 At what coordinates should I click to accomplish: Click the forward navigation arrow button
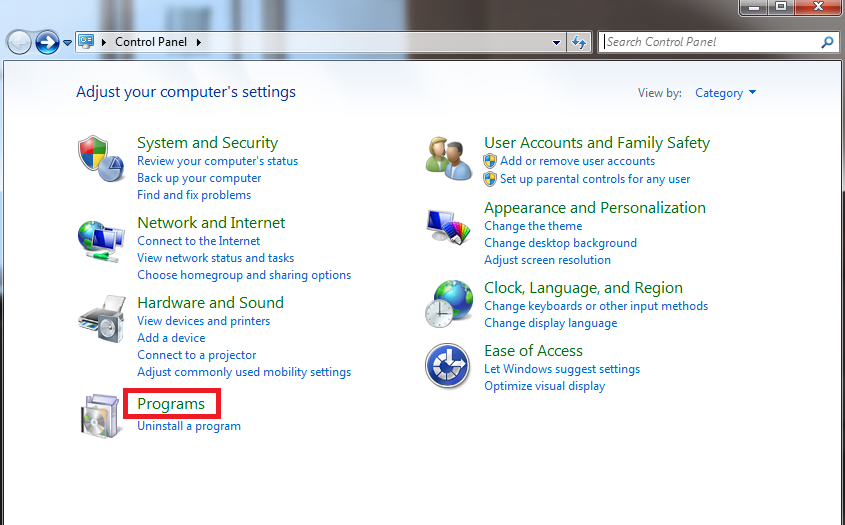click(47, 42)
